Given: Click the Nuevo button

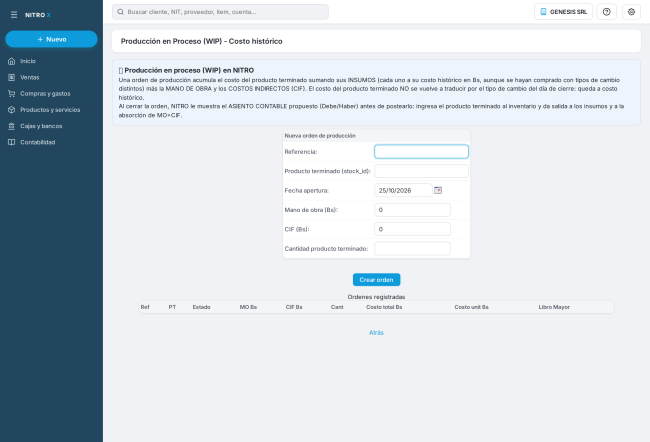Looking at the screenshot, I should [51, 39].
